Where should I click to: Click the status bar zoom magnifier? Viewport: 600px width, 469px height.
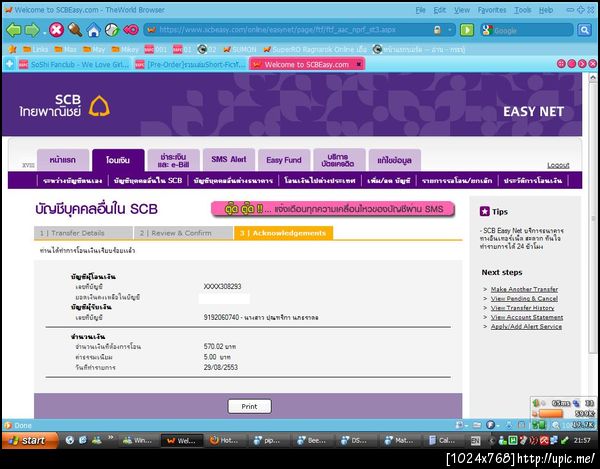pyautogui.click(x=556, y=425)
